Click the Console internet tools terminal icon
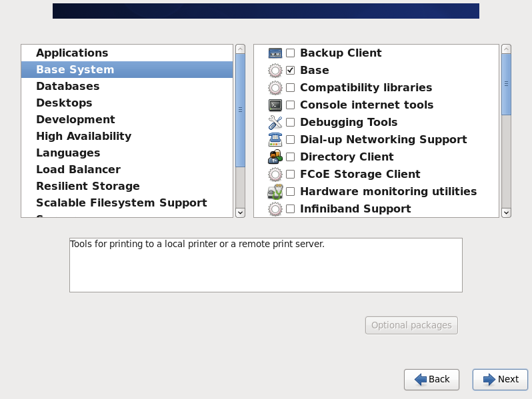This screenshot has width=532, height=399. point(275,105)
